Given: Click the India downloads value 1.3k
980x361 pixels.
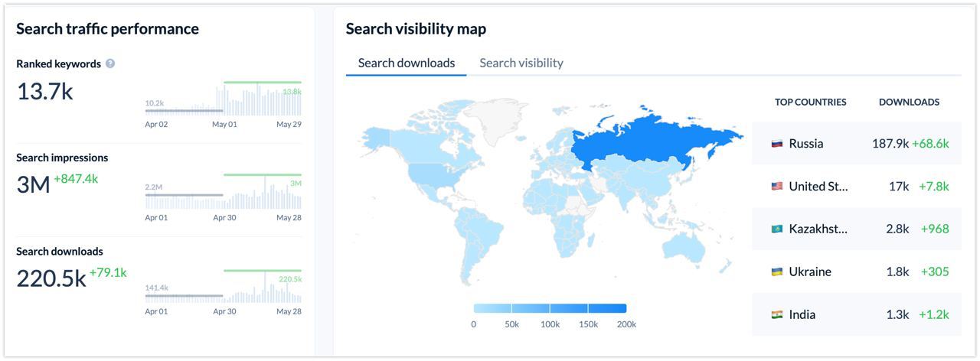Looking at the screenshot, I should coord(897,315).
